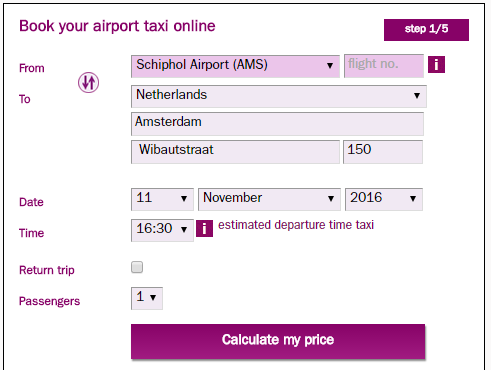Click the Book your airport taxi online heading
Image resolution: width=491 pixels, height=370 pixels.
coord(117,26)
